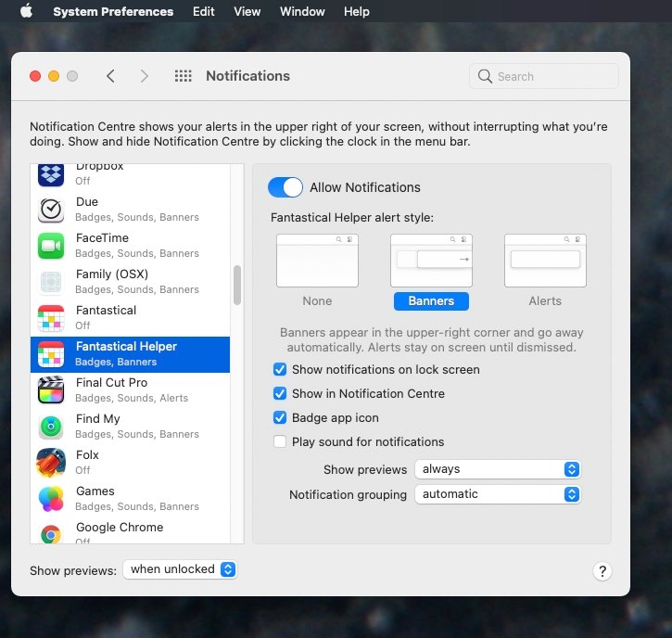Open the Window menu
672x638 pixels.
click(x=302, y=11)
